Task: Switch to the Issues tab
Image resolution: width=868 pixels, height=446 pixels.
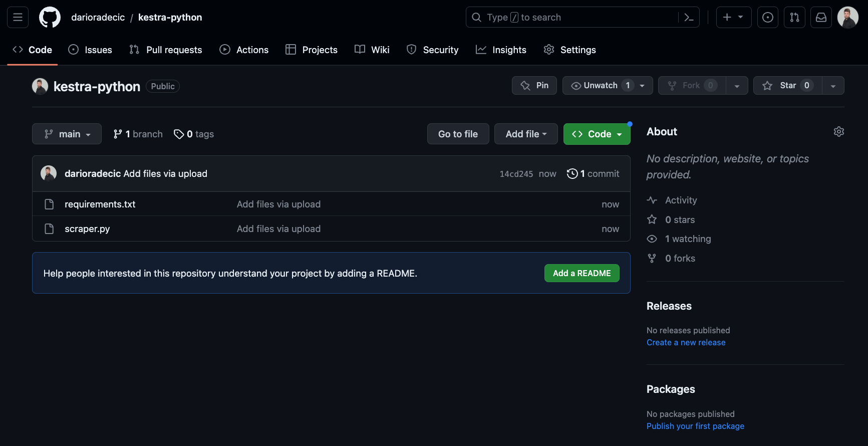Action: pos(90,50)
